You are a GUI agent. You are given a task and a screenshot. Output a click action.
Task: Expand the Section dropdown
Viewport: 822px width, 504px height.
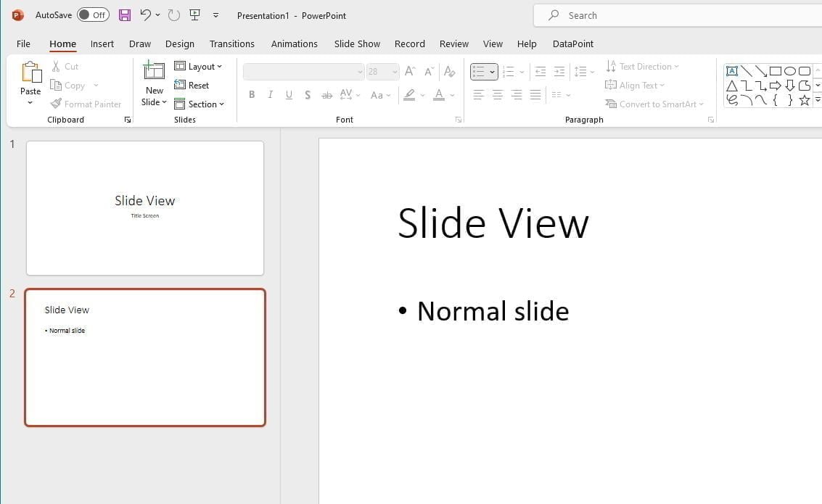(x=200, y=104)
